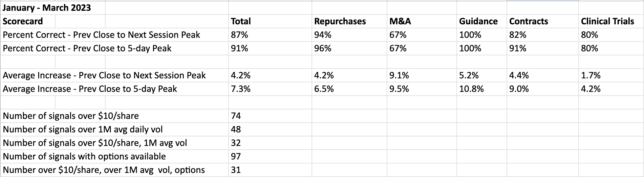This screenshot has width=644, height=177.
Task: Select the 87% Total value cell
Action: coord(239,35)
